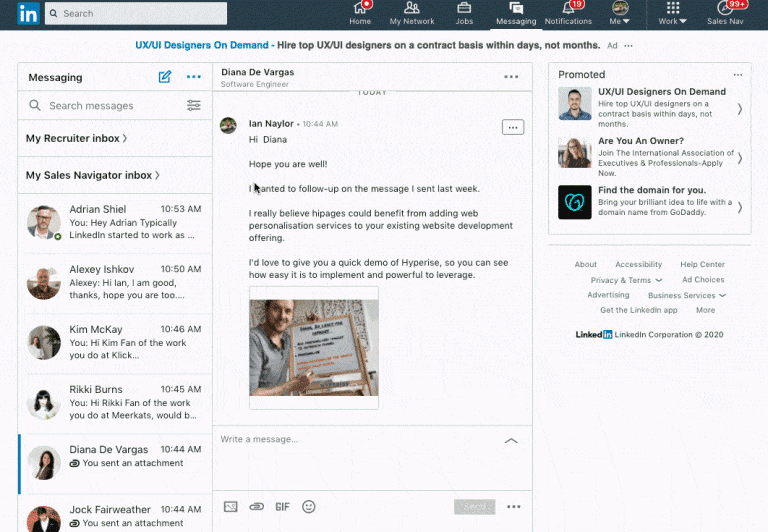Image resolution: width=768 pixels, height=532 pixels.
Task: Open the Me profile dropdown
Action: (620, 14)
